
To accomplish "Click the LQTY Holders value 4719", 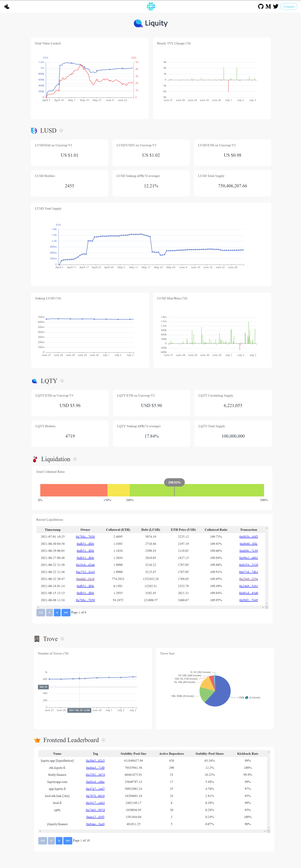I will click(x=70, y=436).
